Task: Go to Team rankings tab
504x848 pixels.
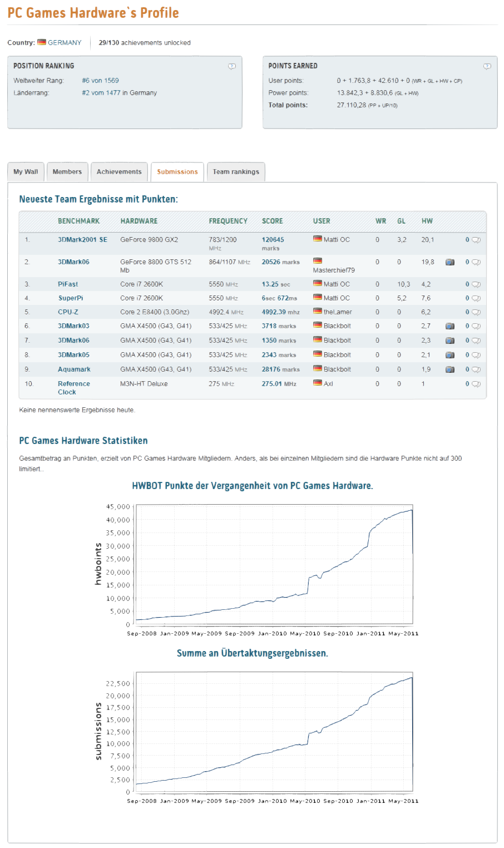Action: (x=236, y=172)
